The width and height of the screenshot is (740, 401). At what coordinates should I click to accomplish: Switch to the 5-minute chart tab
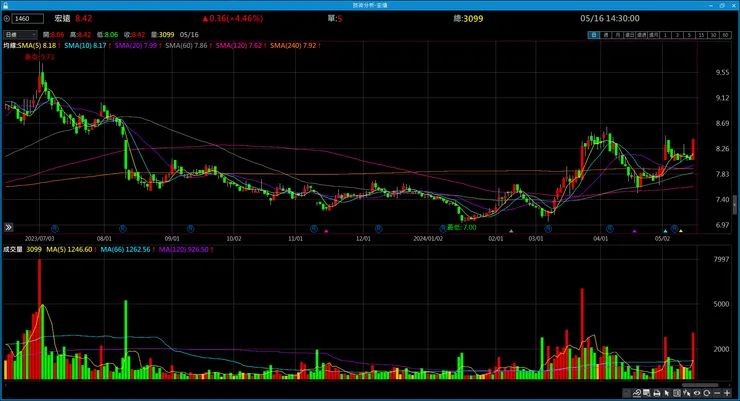(x=689, y=35)
